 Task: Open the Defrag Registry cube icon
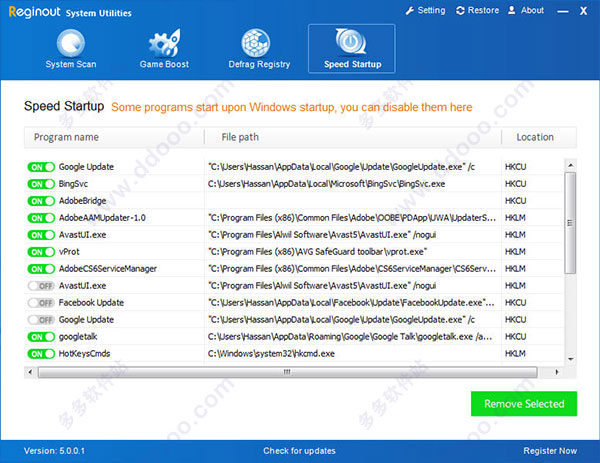256,43
